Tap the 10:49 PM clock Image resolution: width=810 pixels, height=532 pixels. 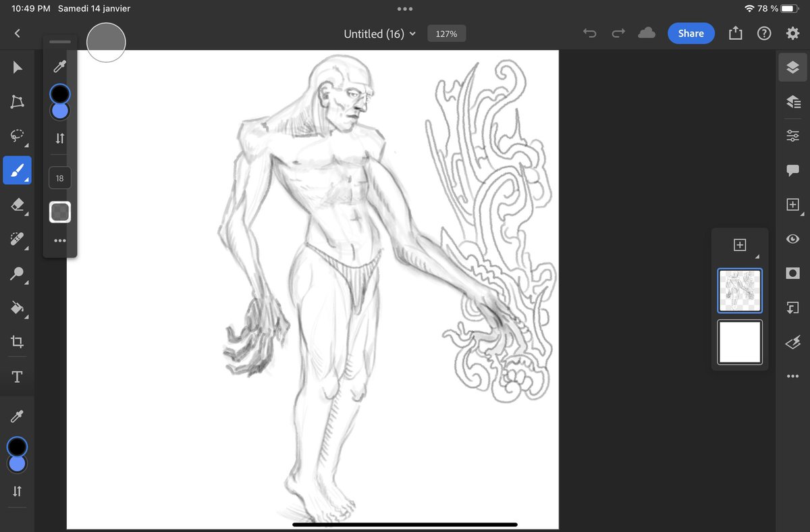pyautogui.click(x=31, y=9)
